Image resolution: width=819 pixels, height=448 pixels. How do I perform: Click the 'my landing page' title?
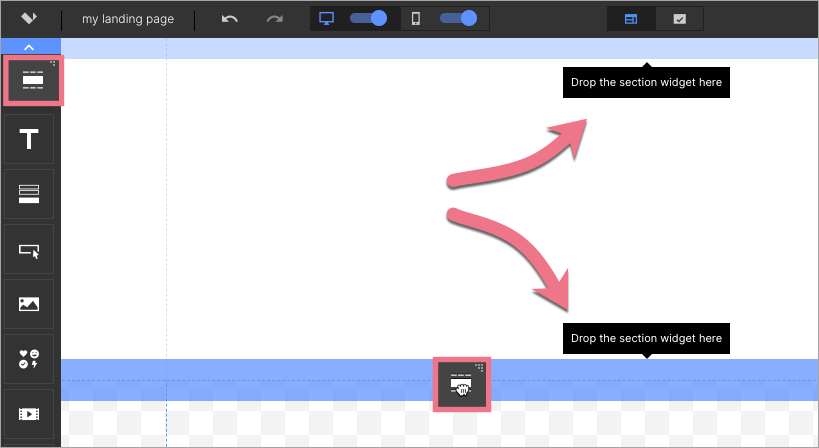[x=128, y=19]
